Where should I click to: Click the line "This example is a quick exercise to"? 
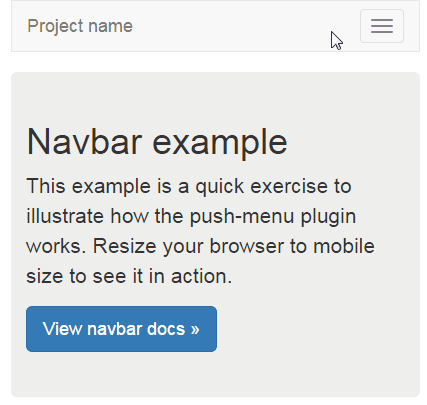click(189, 186)
